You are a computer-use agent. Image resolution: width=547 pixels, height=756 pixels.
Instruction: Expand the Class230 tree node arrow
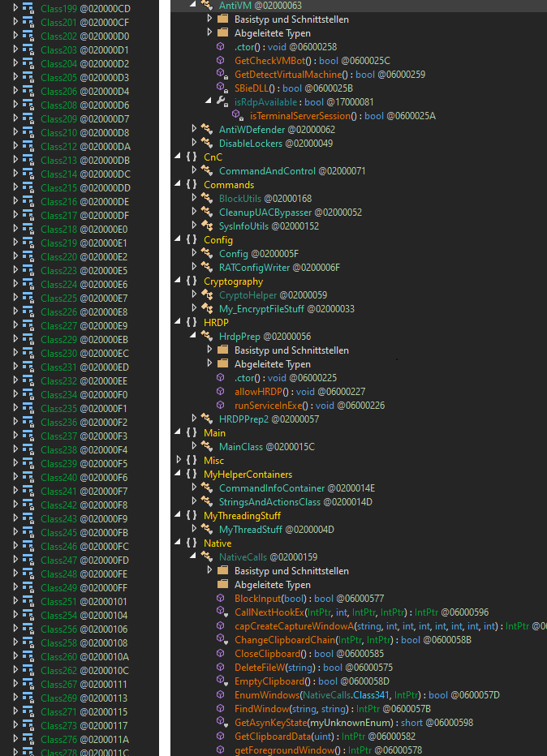[x=15, y=354]
